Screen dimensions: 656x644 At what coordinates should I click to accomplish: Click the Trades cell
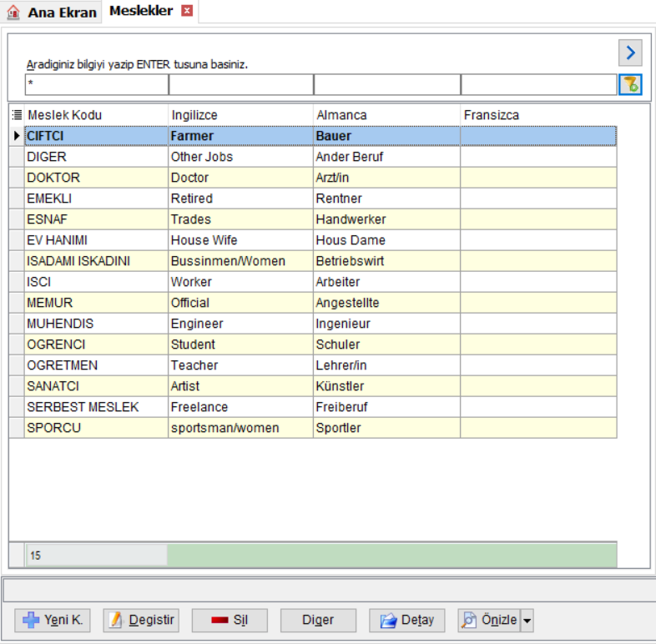[240, 219]
